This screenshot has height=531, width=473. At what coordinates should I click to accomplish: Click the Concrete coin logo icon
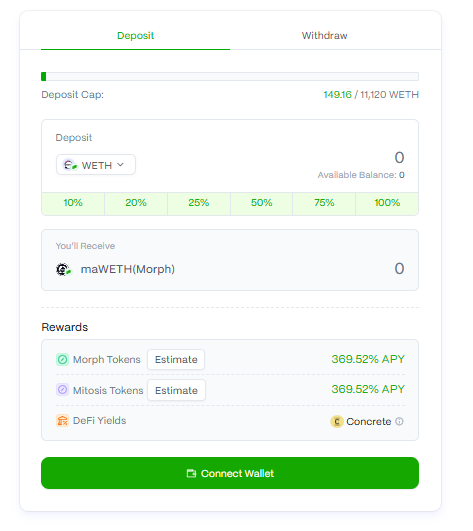pos(337,422)
